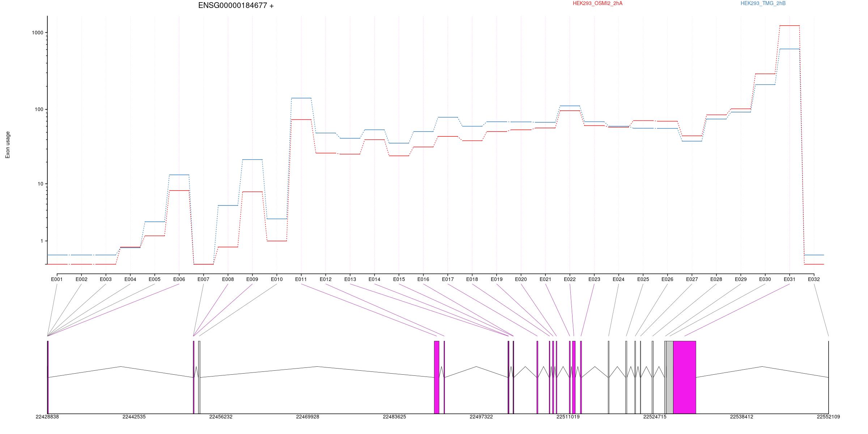
Task: Click the y-axis value 10
Action: 41,184
